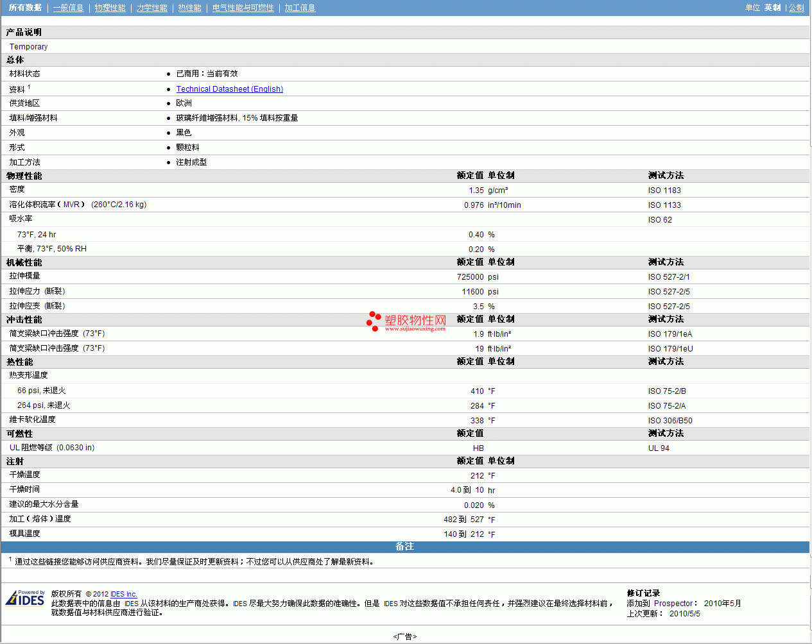Click the 塑胶物性网 watermark logo

[x=406, y=322]
